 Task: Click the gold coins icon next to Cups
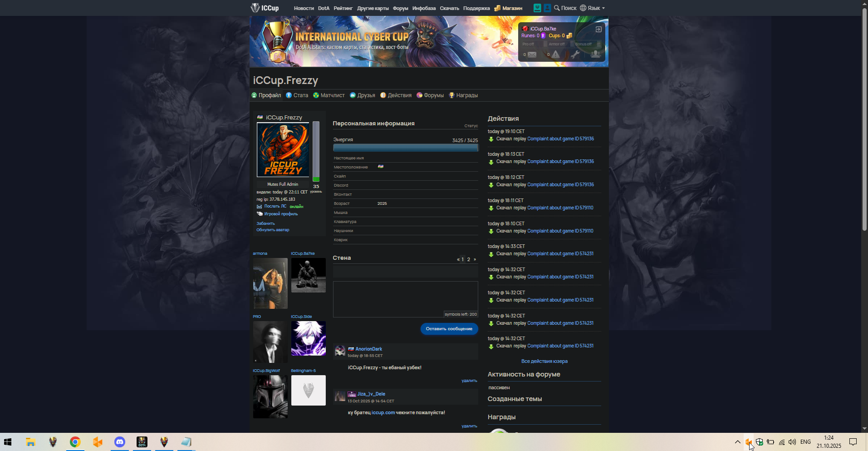click(569, 35)
